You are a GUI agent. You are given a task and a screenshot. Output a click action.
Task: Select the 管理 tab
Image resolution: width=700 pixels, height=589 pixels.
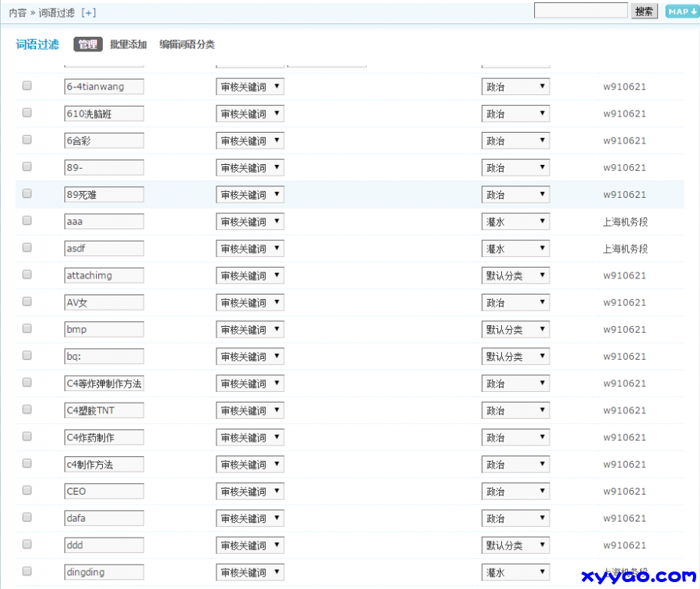87,44
